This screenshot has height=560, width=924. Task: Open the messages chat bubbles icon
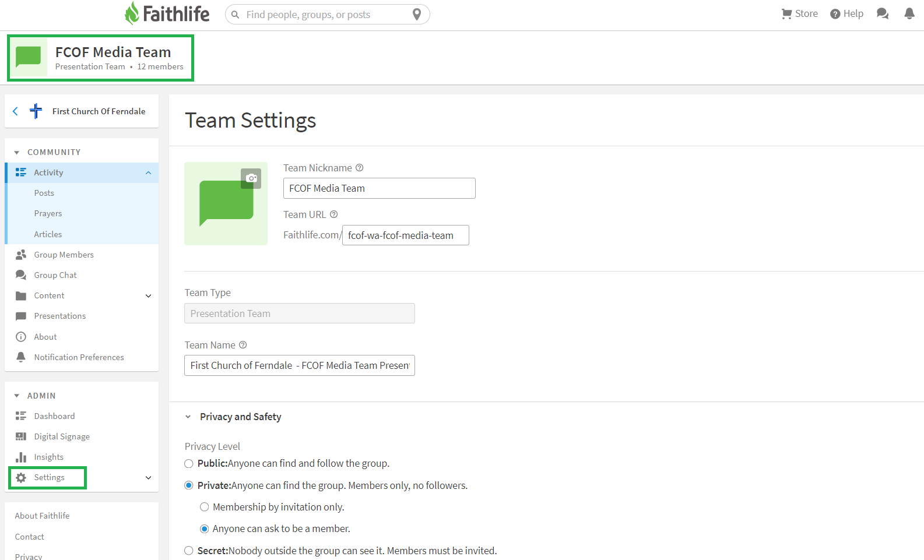(883, 13)
